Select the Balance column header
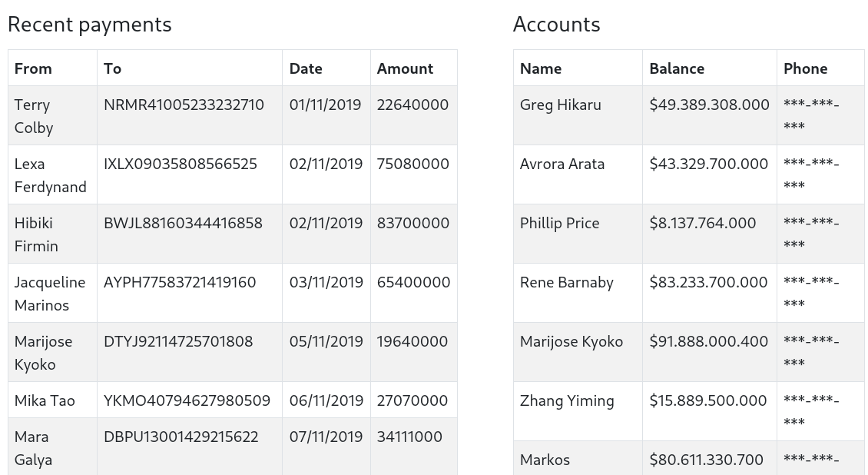The image size is (868, 475). click(677, 68)
